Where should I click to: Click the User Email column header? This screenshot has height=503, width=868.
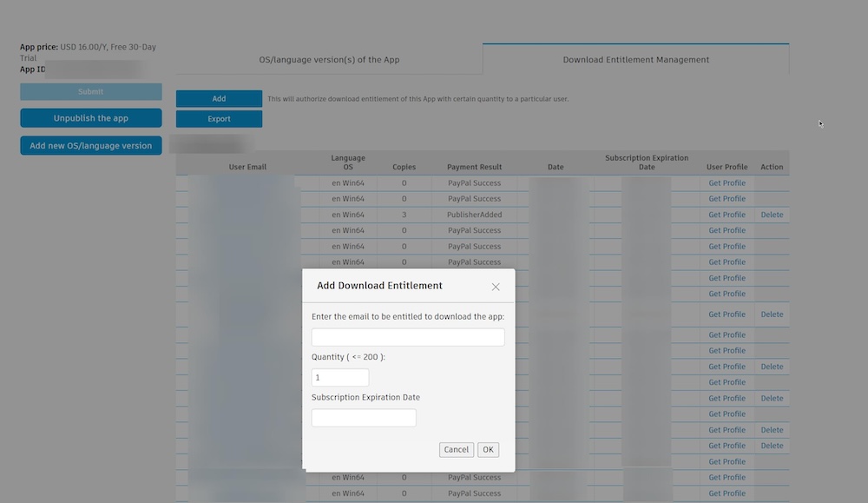247,166
